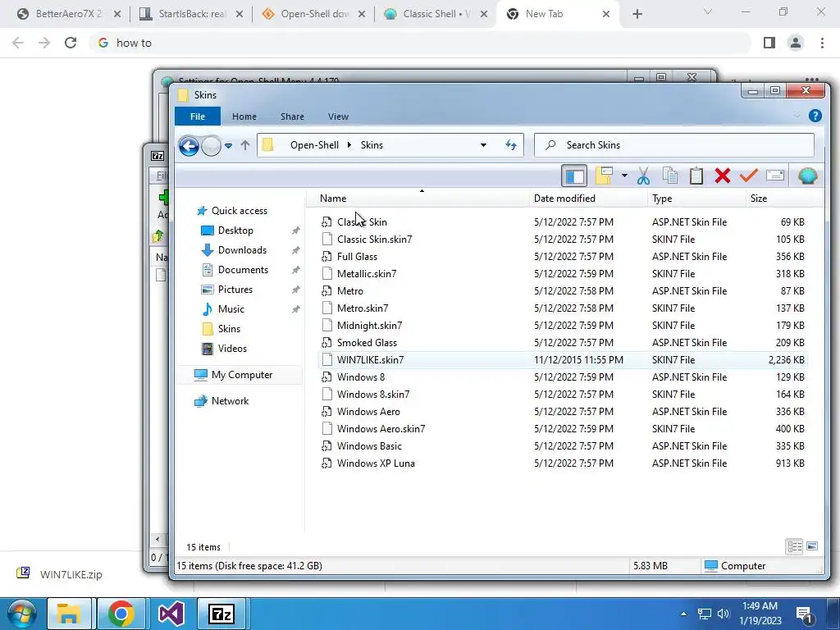Image resolution: width=840 pixels, height=630 pixels.
Task: Click the Paste clipboard icon
Action: point(696,176)
